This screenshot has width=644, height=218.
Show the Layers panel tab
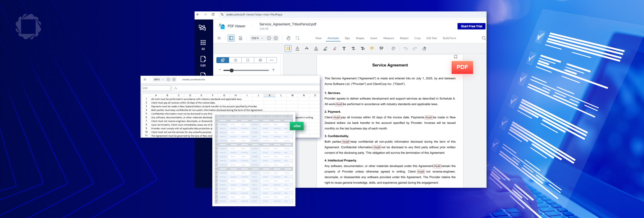(x=260, y=60)
